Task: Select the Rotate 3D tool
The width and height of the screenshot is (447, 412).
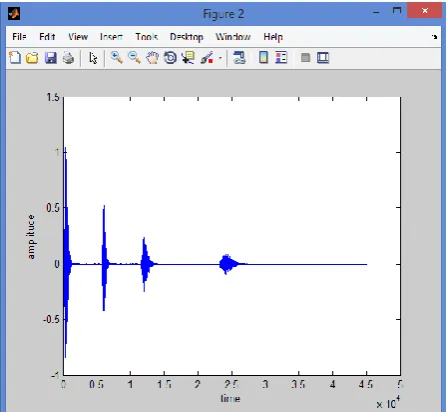Action: 170,58
